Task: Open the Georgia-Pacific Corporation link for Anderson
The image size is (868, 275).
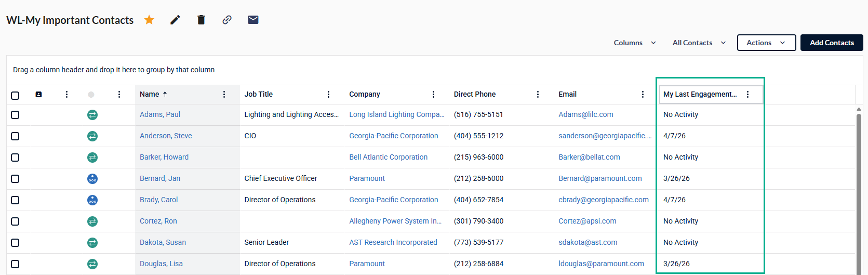Action: 394,136
